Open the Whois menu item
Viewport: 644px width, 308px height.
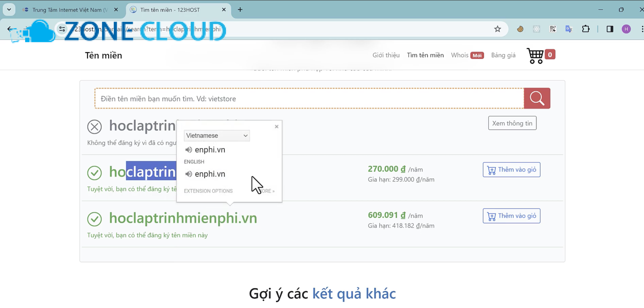[459, 55]
